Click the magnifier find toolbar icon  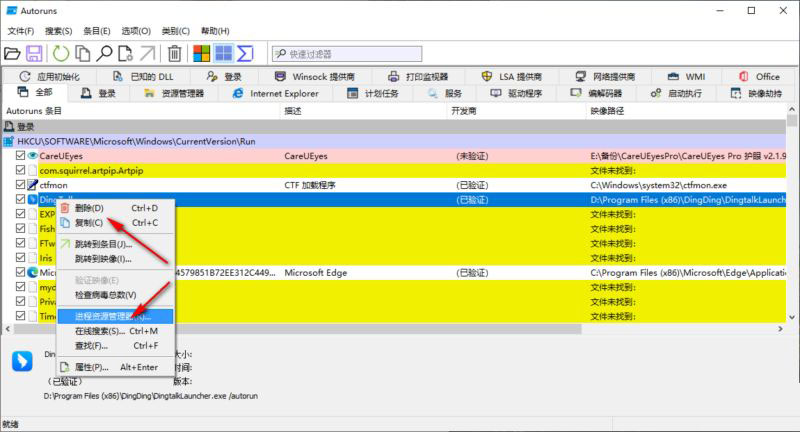[x=104, y=54]
